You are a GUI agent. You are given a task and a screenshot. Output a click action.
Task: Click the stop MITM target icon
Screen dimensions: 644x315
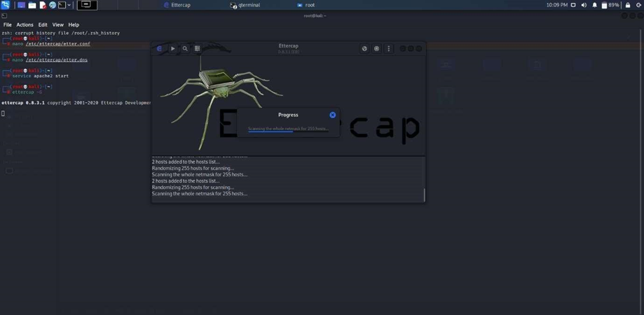[x=376, y=48]
